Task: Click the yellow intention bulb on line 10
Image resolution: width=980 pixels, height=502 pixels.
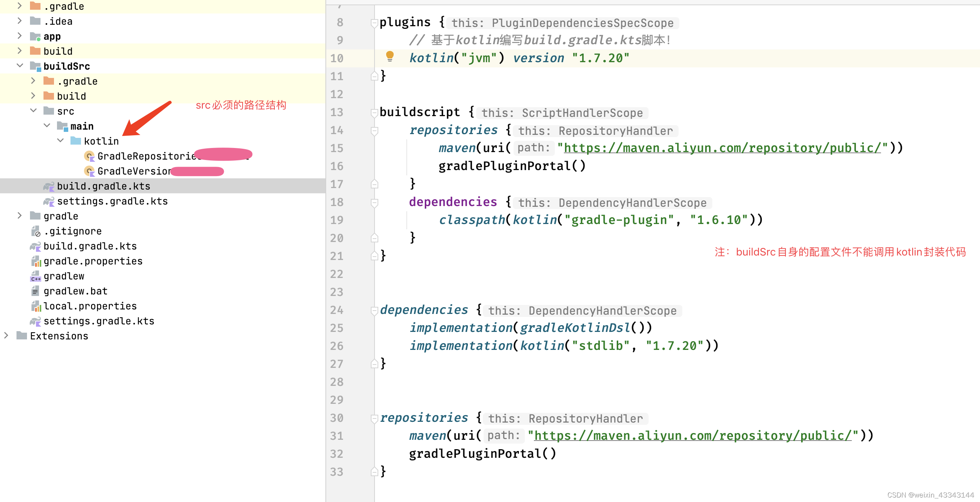Action: (x=390, y=56)
